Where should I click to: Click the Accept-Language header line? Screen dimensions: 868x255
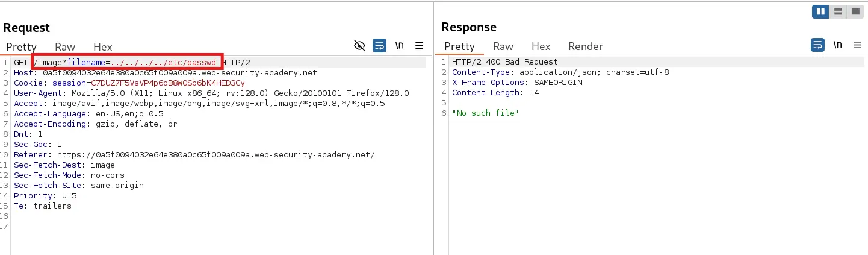[x=88, y=113]
